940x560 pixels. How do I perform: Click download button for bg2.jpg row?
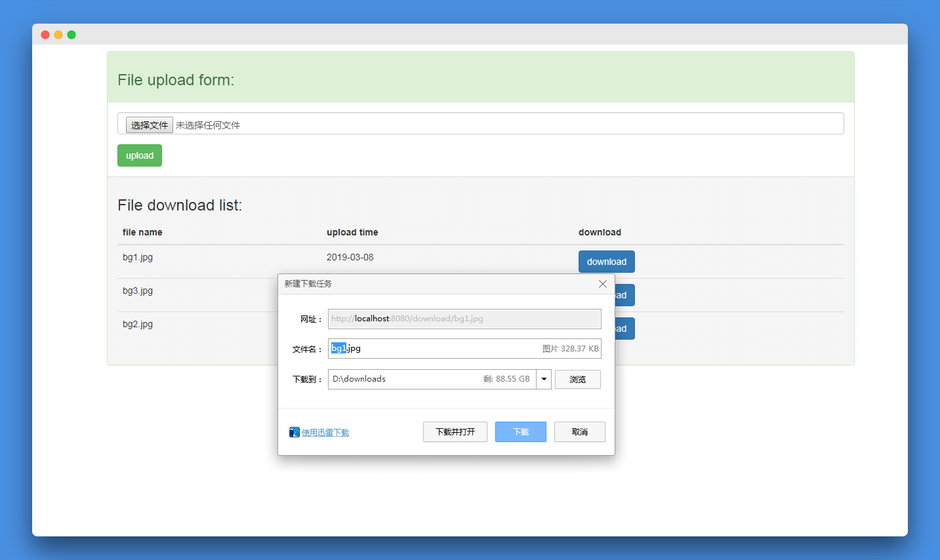(x=625, y=329)
